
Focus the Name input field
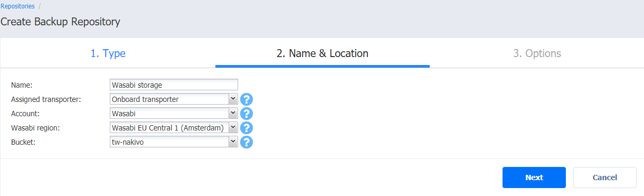pyautogui.click(x=174, y=85)
